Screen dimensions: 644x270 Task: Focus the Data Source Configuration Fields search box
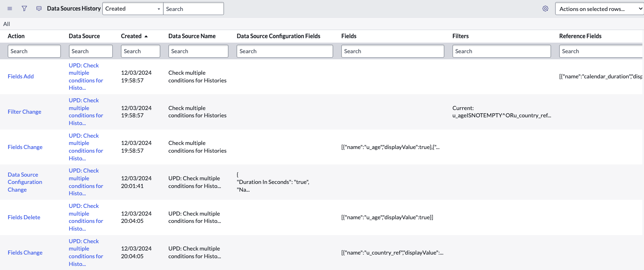[284, 51]
